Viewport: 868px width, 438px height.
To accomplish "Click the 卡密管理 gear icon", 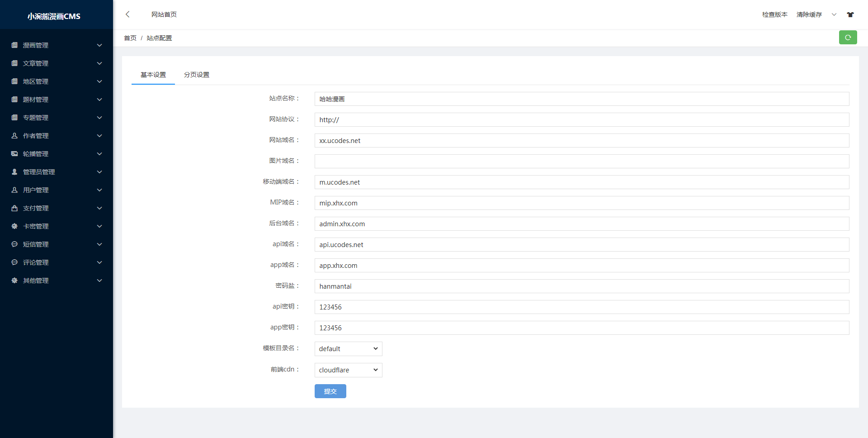I will [x=14, y=226].
